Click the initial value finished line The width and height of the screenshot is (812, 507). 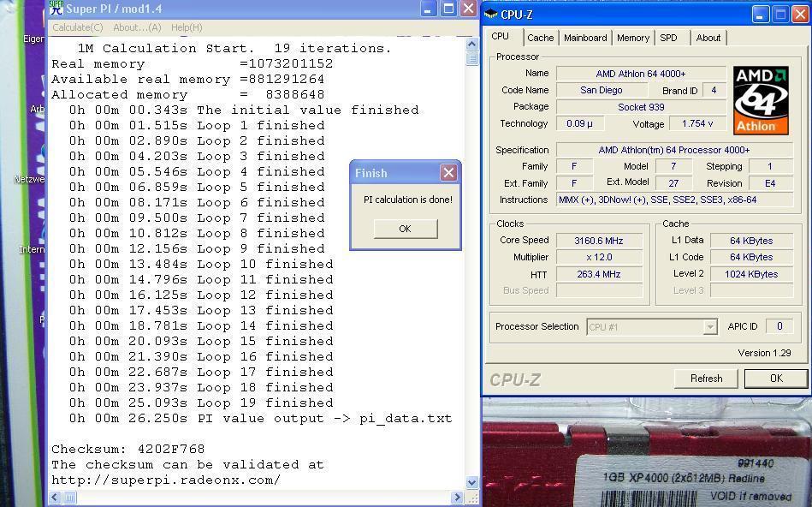coord(244,110)
